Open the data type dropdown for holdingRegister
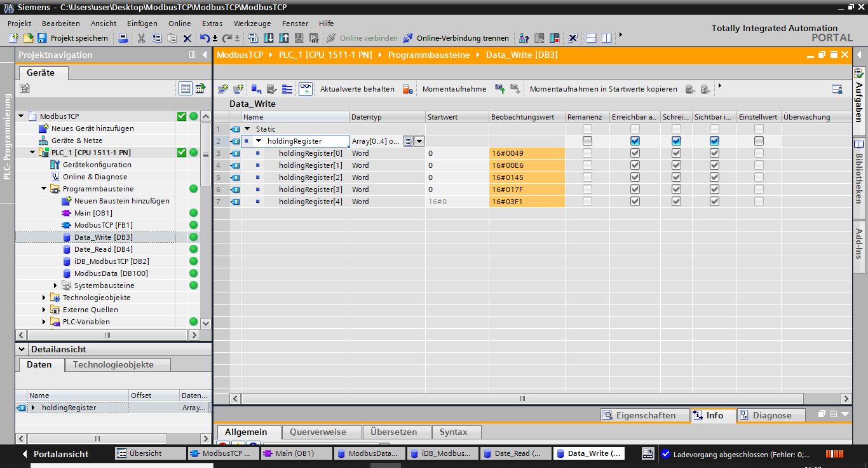 pyautogui.click(x=419, y=141)
